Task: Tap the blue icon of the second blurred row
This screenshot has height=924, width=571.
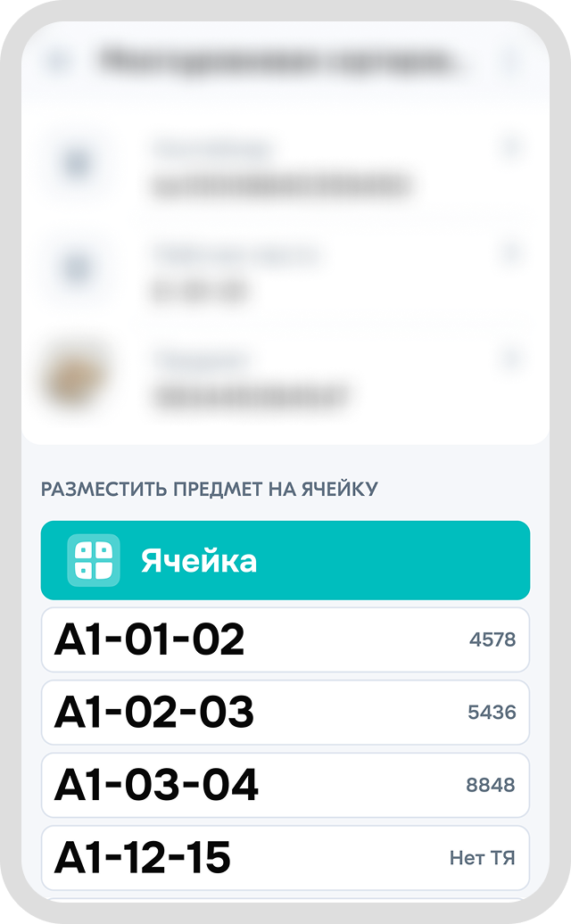Action: pyautogui.click(x=79, y=268)
